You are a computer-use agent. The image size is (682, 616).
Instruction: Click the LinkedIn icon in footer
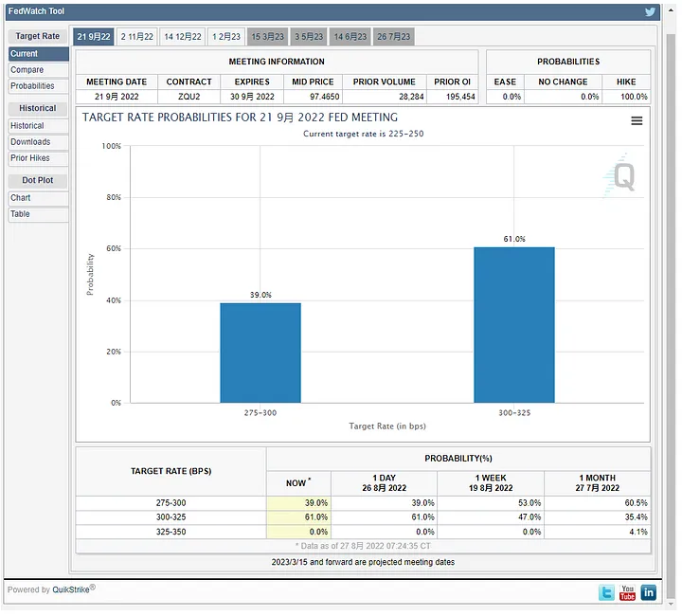point(649,592)
